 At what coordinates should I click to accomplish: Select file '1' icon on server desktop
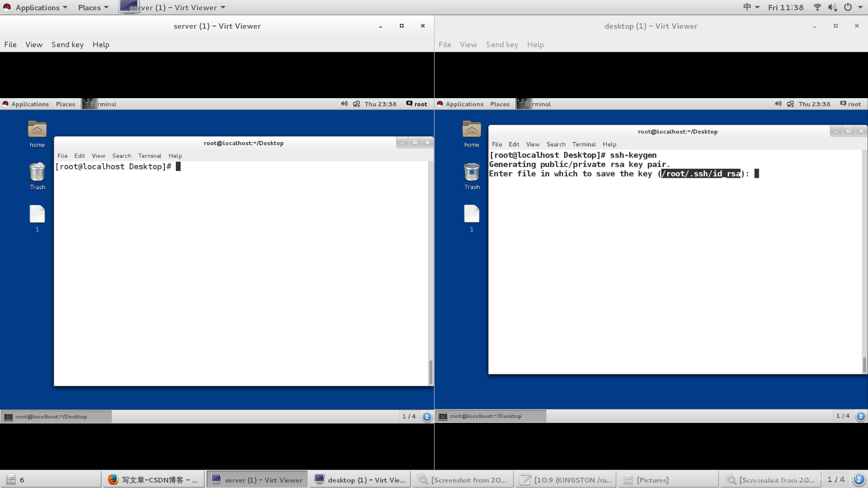[37, 219]
